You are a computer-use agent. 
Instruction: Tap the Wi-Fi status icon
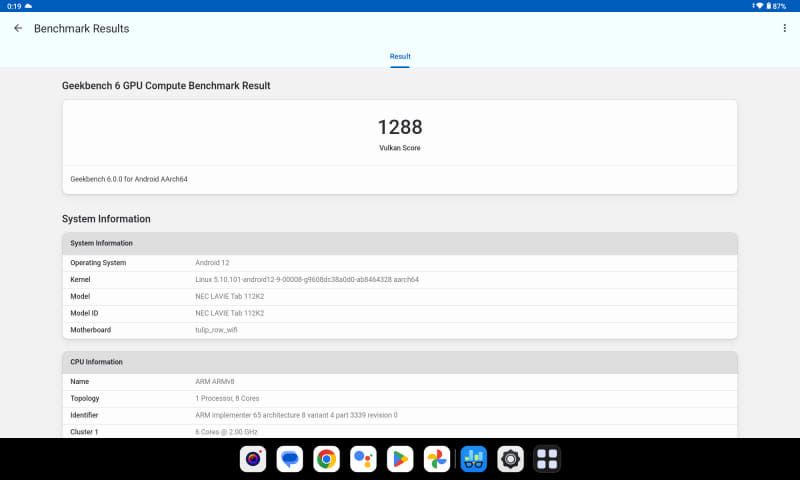(x=759, y=6)
